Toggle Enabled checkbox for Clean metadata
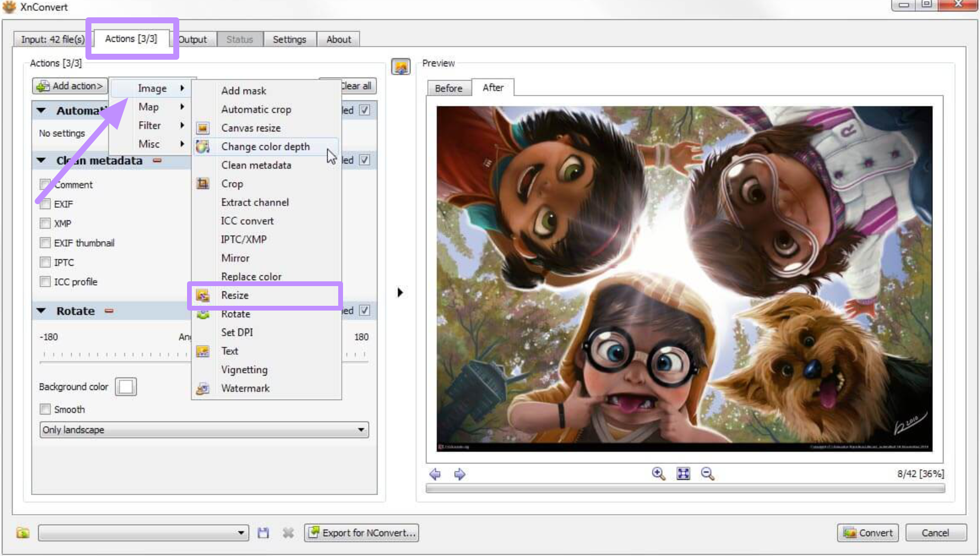This screenshot has height=556, width=980. [x=365, y=160]
